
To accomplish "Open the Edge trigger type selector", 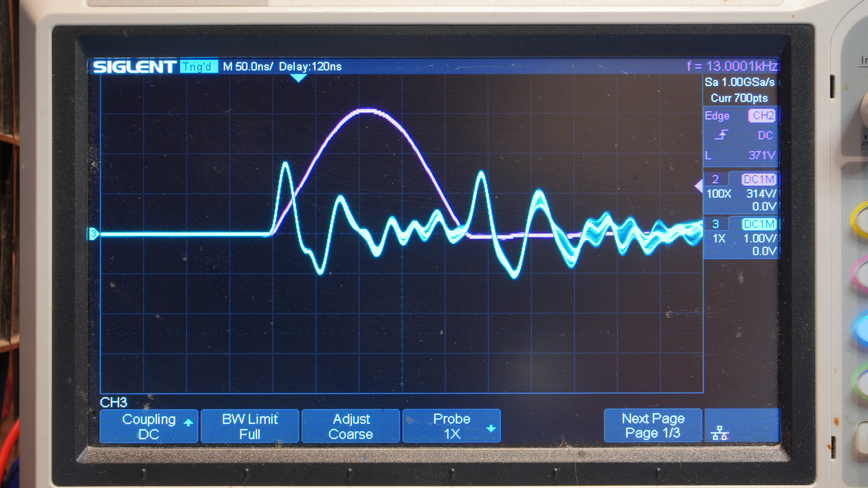I will click(717, 116).
